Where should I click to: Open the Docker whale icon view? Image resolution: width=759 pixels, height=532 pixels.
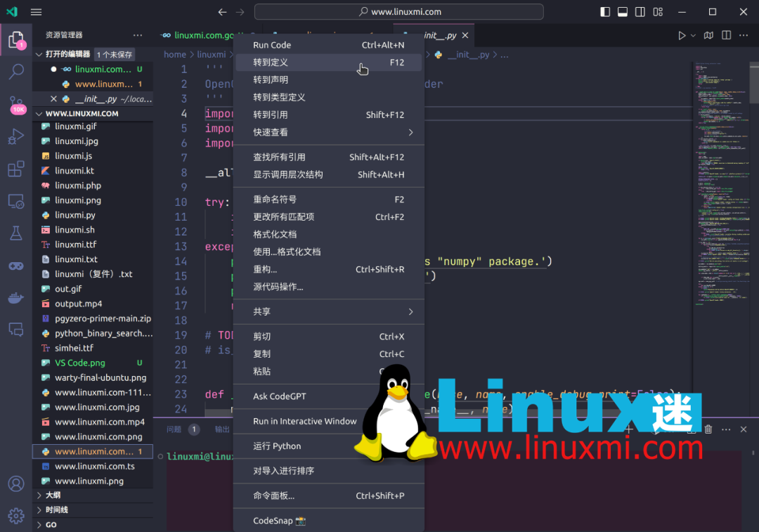[x=16, y=298]
